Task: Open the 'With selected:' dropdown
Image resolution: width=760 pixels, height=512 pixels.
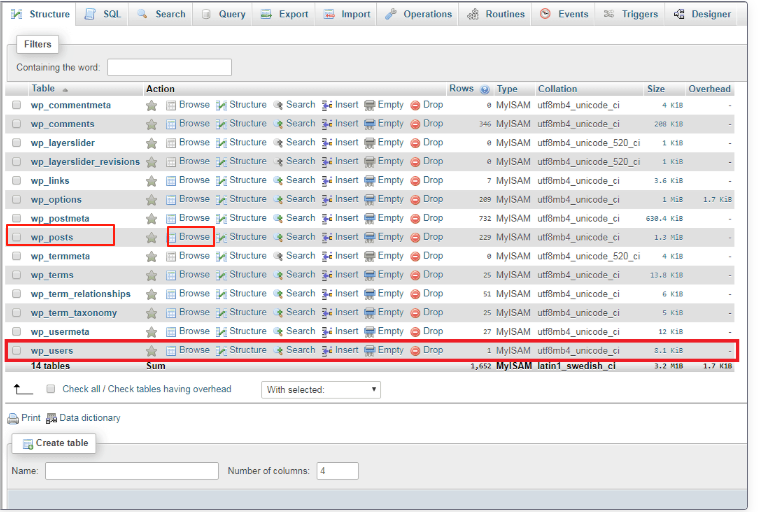Action: tap(321, 389)
